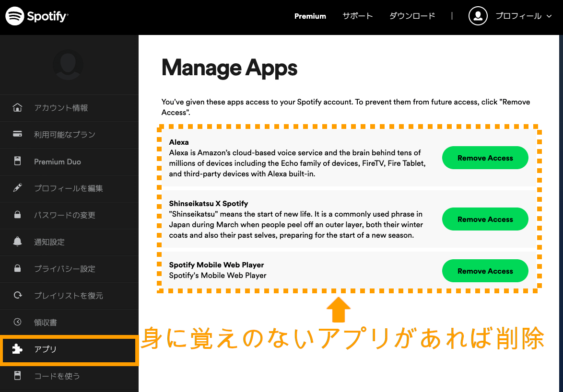Select the clock icon for 領収書
Viewport: 563px width, 392px height.
[18, 323]
